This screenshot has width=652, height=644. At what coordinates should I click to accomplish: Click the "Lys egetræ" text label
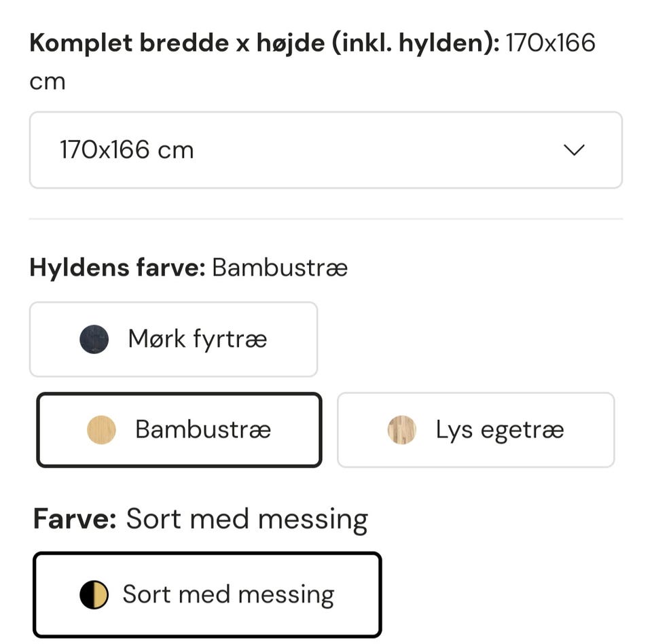point(500,430)
